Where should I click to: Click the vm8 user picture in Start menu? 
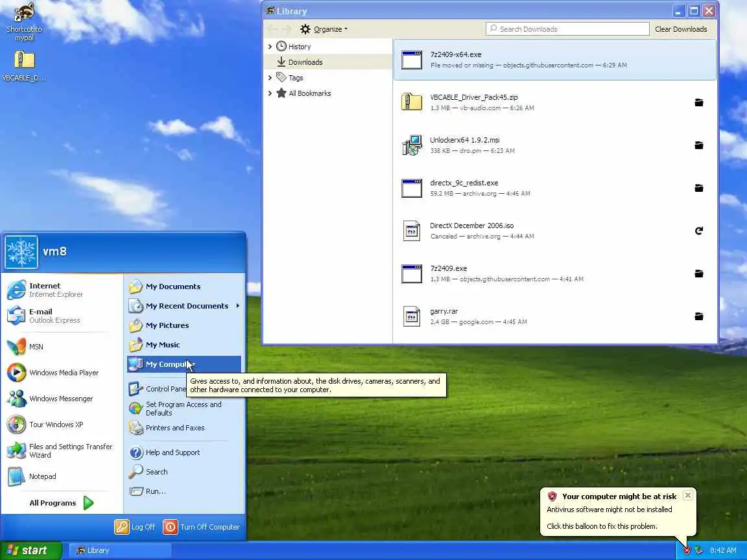(x=21, y=252)
